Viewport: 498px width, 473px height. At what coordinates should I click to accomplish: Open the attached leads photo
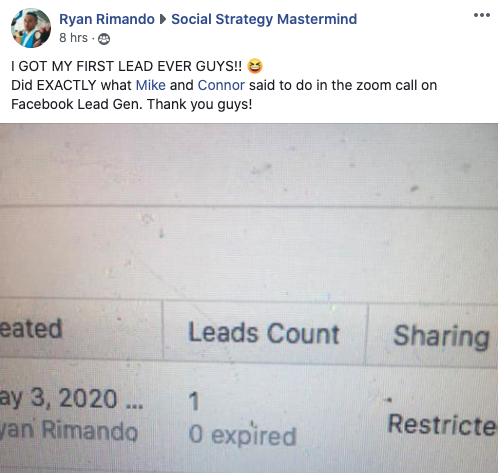[249, 298]
